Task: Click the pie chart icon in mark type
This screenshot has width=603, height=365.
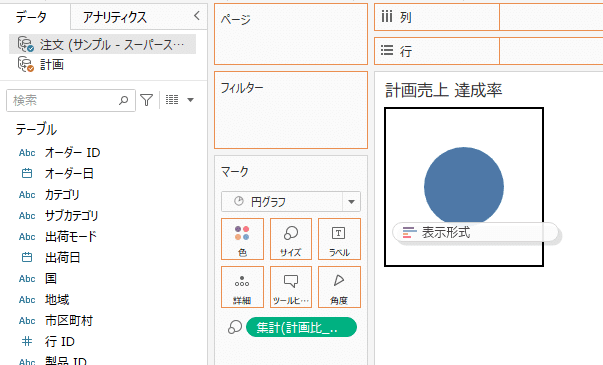Action: (239, 201)
